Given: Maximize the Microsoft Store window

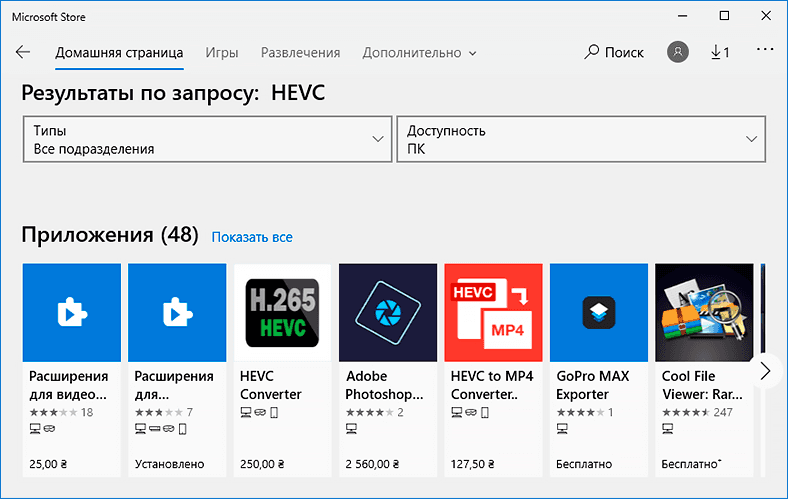Looking at the screenshot, I should (724, 16).
